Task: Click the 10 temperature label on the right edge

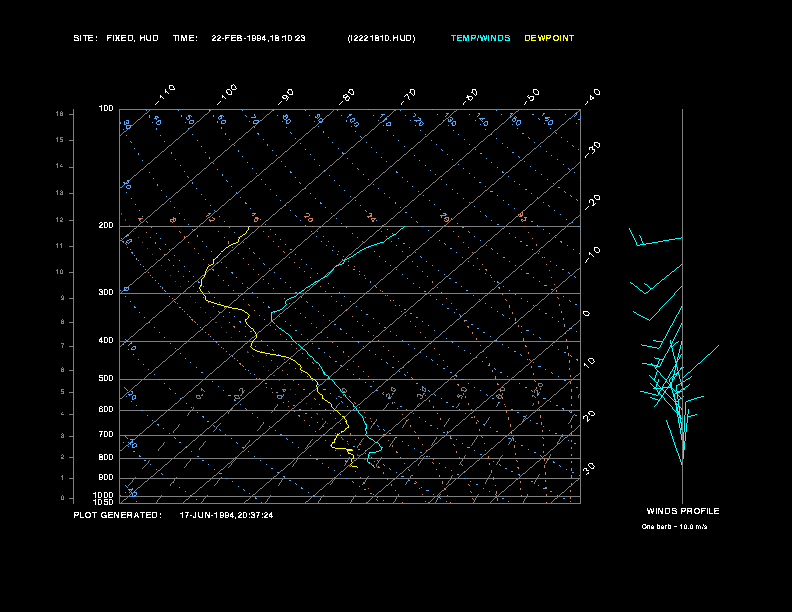Action: 589,362
